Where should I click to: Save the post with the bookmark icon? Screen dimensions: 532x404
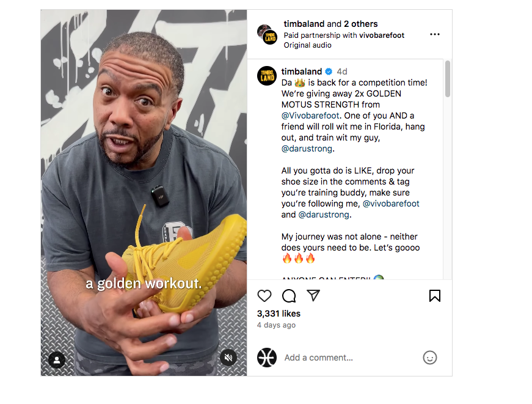tap(435, 296)
